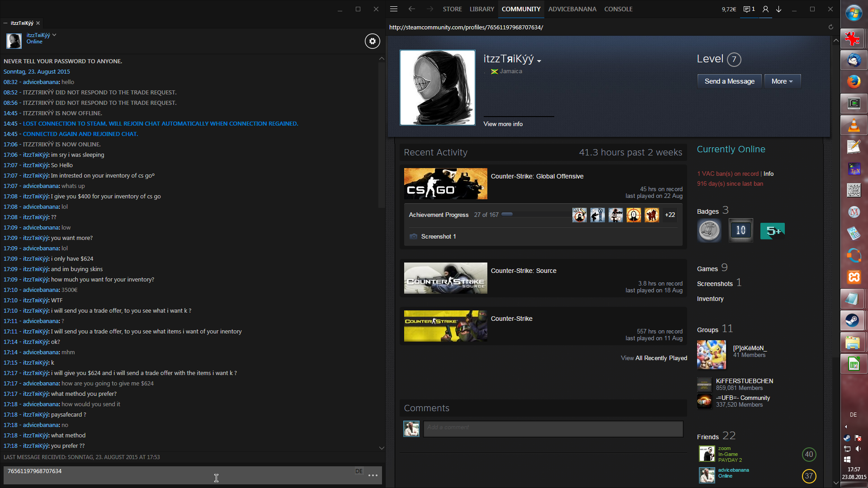Open Steam from the Windows taskbar

click(853, 320)
